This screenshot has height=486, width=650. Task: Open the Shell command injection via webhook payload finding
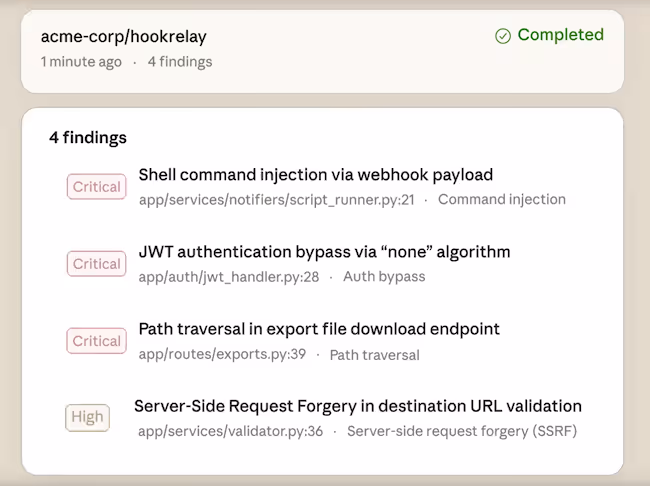click(x=315, y=175)
